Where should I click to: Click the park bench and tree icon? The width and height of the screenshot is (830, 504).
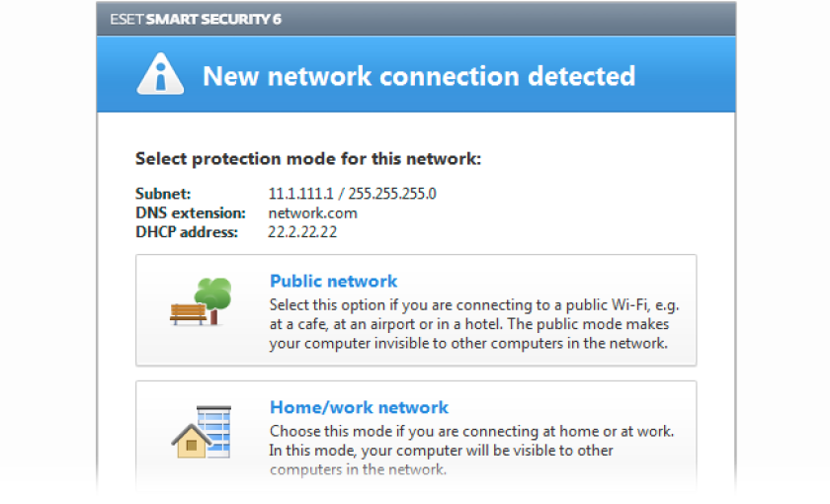pyautogui.click(x=201, y=301)
